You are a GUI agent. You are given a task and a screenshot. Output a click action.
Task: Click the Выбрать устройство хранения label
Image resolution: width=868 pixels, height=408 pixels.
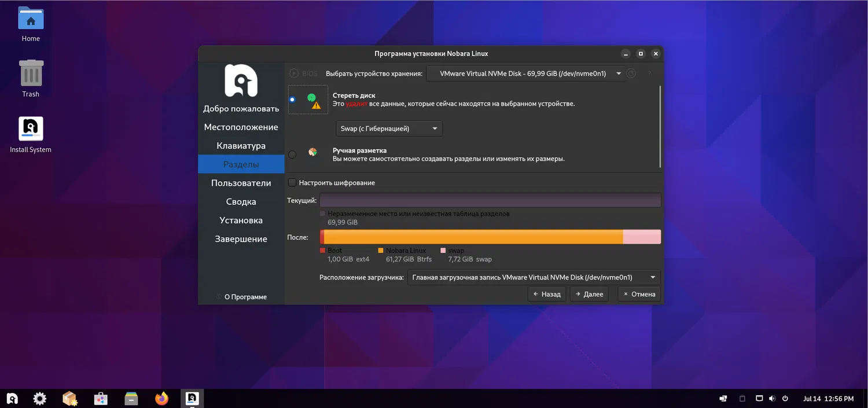pos(374,73)
